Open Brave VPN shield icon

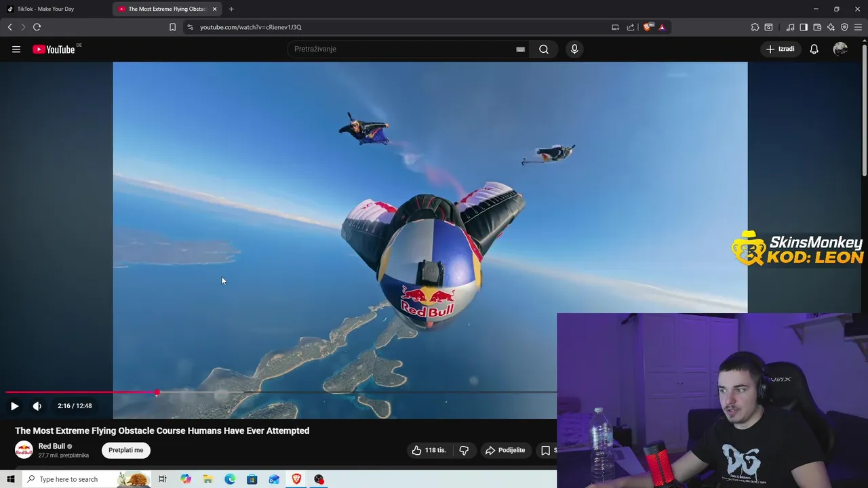[844, 27]
